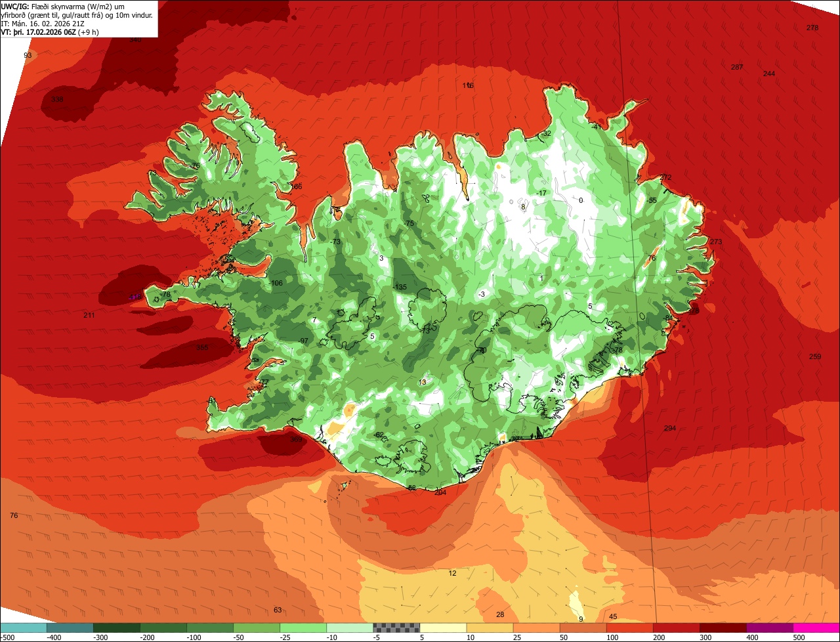
Task: Click the 8 value in north Iceland
Action: [523, 206]
